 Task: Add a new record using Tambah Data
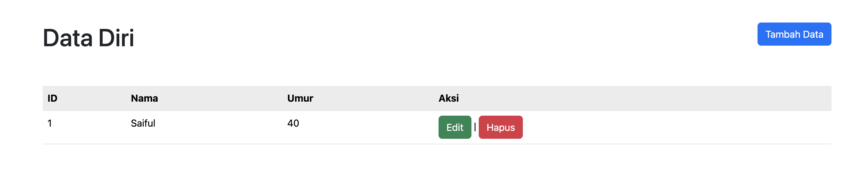[x=794, y=34]
